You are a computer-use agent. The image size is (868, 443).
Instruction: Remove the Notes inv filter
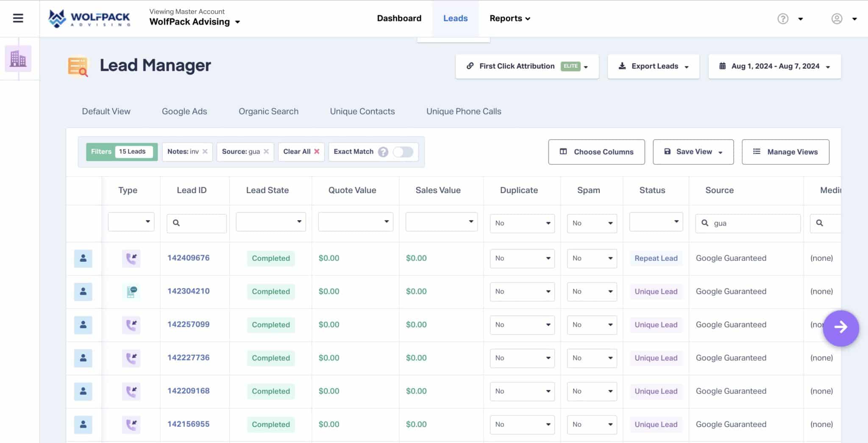205,151
